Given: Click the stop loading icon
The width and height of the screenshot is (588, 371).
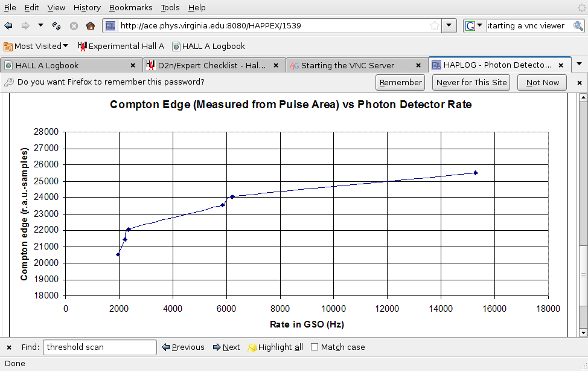Looking at the screenshot, I should click(74, 25).
